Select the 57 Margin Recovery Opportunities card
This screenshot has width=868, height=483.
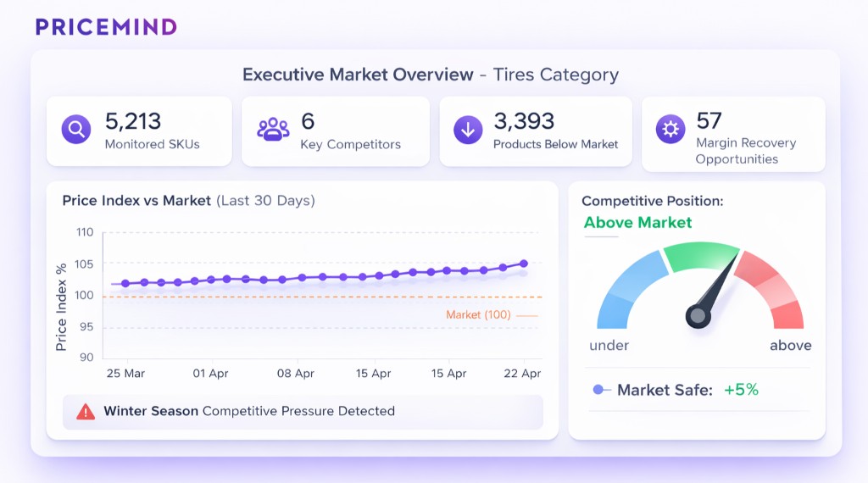pyautogui.click(x=733, y=134)
